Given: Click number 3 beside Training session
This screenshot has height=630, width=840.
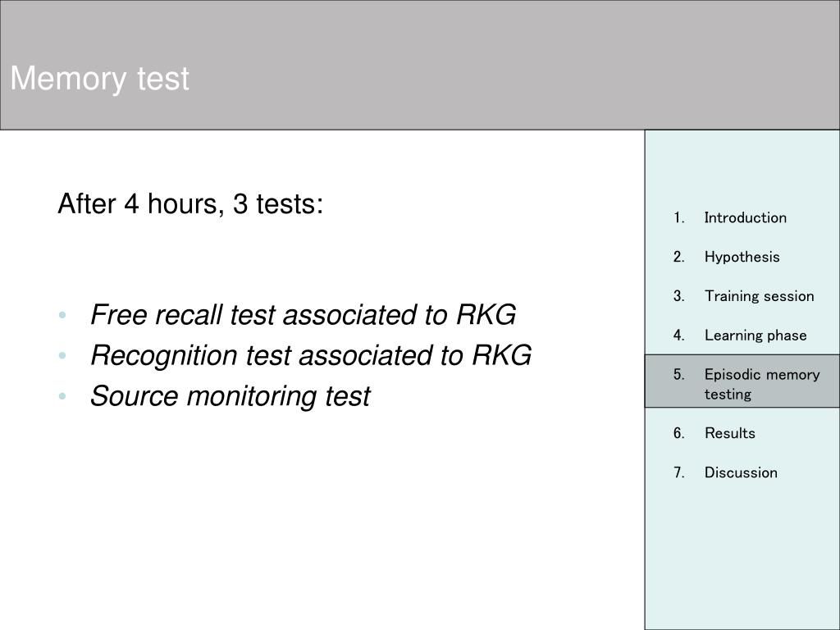Looking at the screenshot, I should point(678,295).
